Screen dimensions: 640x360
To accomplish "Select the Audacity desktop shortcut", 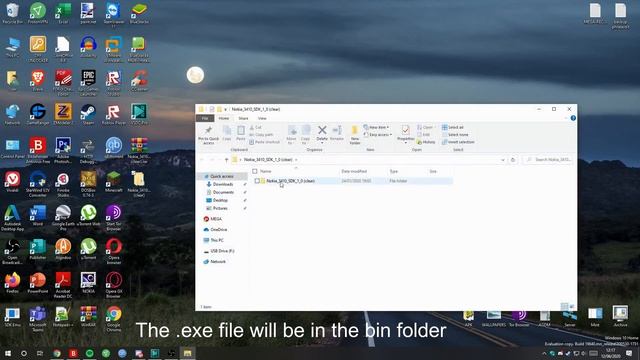I will (x=88, y=47).
